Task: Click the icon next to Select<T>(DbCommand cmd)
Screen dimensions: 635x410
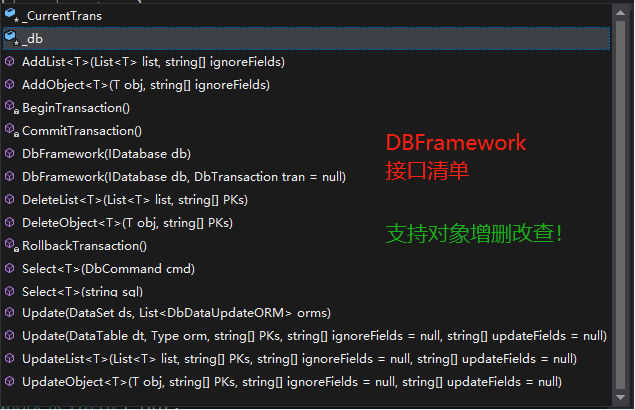Action: click(x=10, y=269)
